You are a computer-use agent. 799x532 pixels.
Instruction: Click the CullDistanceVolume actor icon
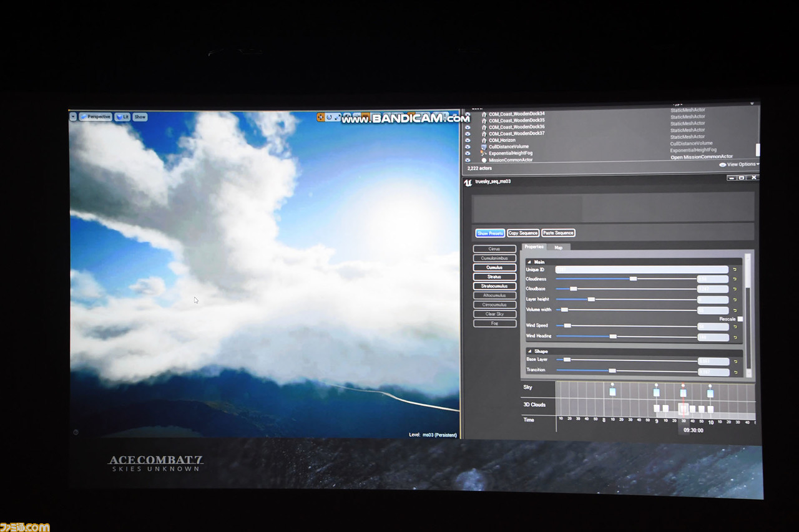[484, 147]
